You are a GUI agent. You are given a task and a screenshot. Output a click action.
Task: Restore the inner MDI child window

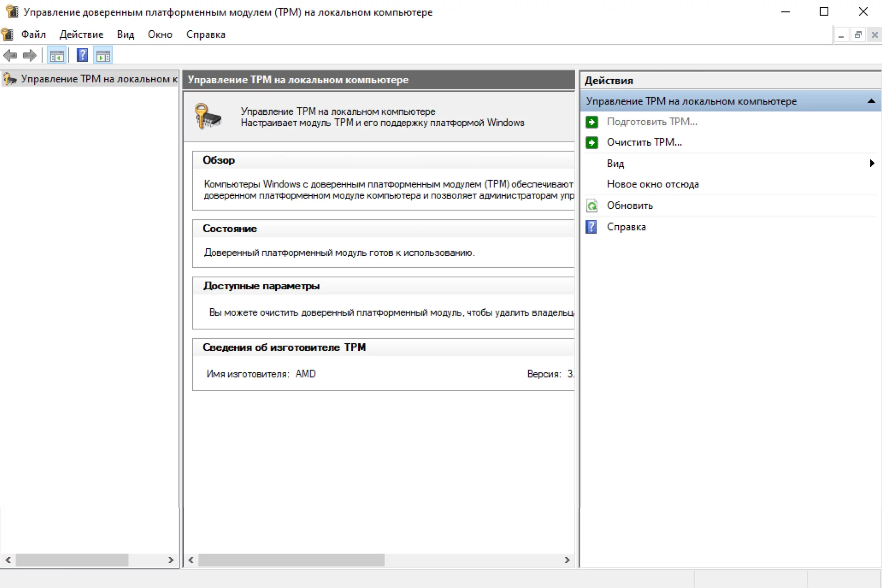coord(858,35)
